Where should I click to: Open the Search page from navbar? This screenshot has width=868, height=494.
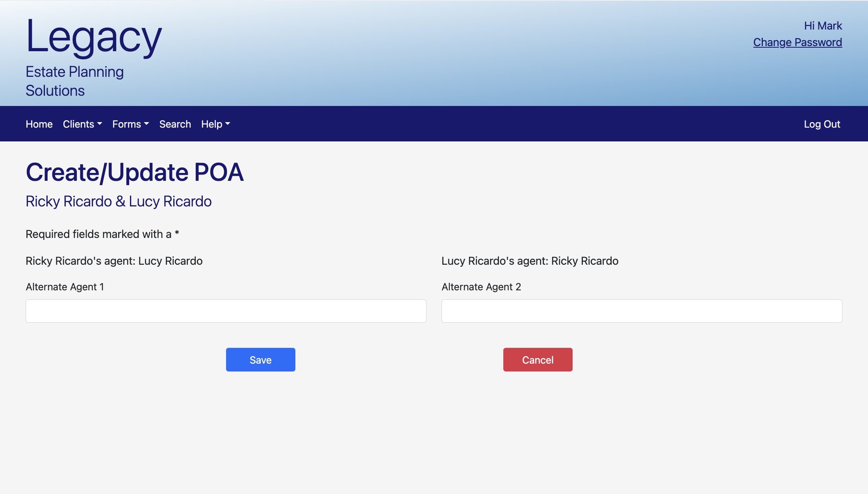tap(175, 124)
